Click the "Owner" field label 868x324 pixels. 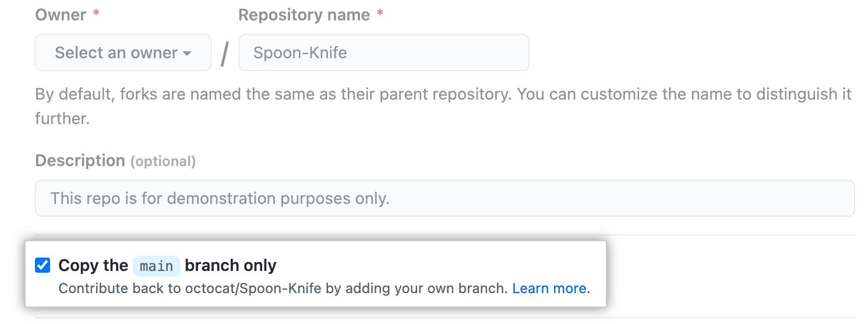tap(60, 15)
